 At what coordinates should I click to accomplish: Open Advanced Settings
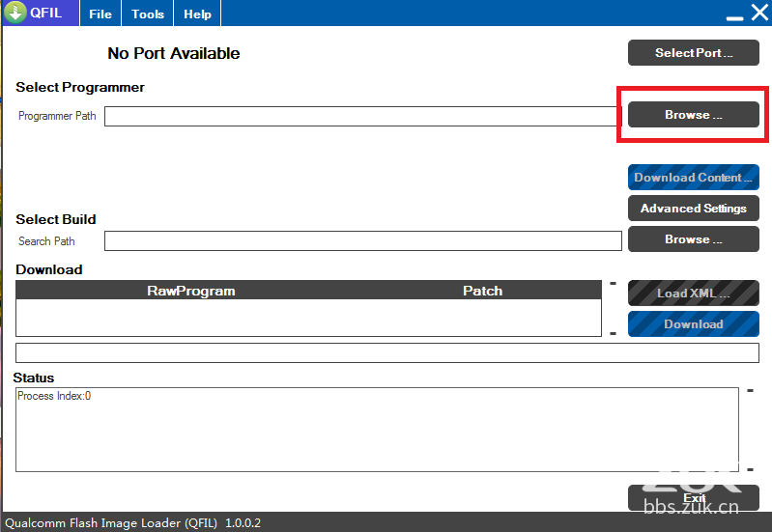click(693, 209)
